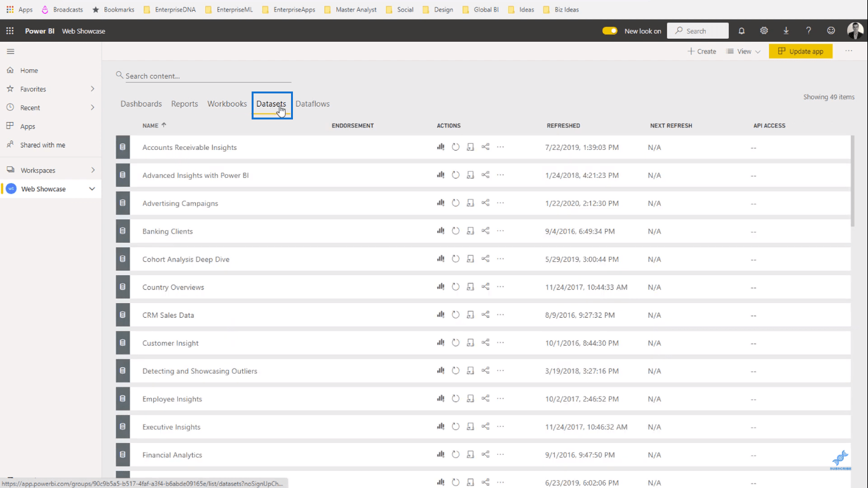868x488 pixels.
Task: Open Chrome Apps shortcut in bookmarks bar
Action: coord(19,10)
